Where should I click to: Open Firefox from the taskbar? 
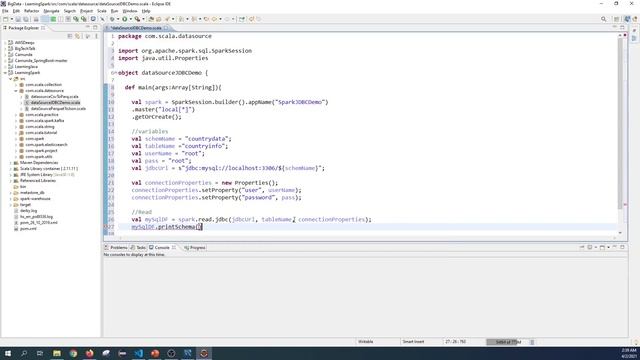pyautogui.click(x=89, y=353)
